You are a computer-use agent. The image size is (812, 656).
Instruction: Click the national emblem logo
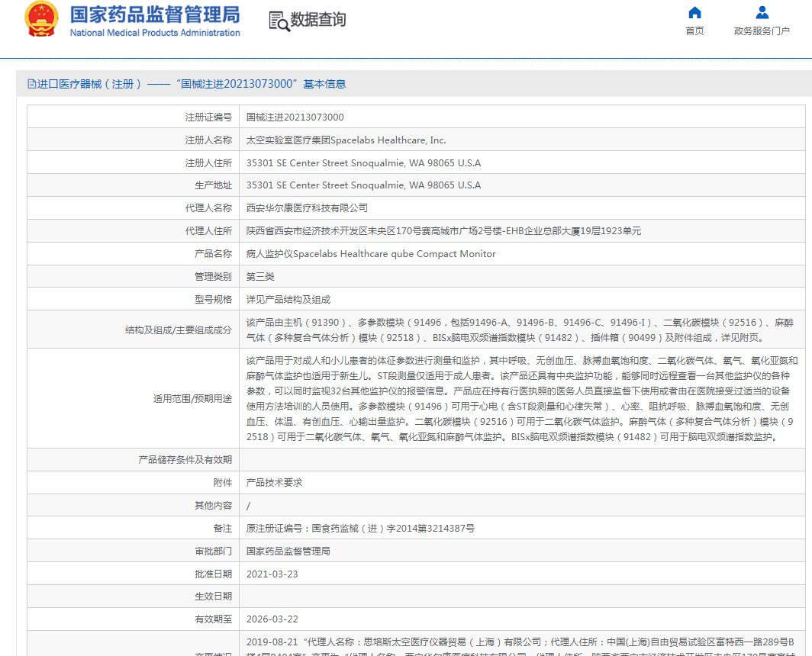[41, 20]
